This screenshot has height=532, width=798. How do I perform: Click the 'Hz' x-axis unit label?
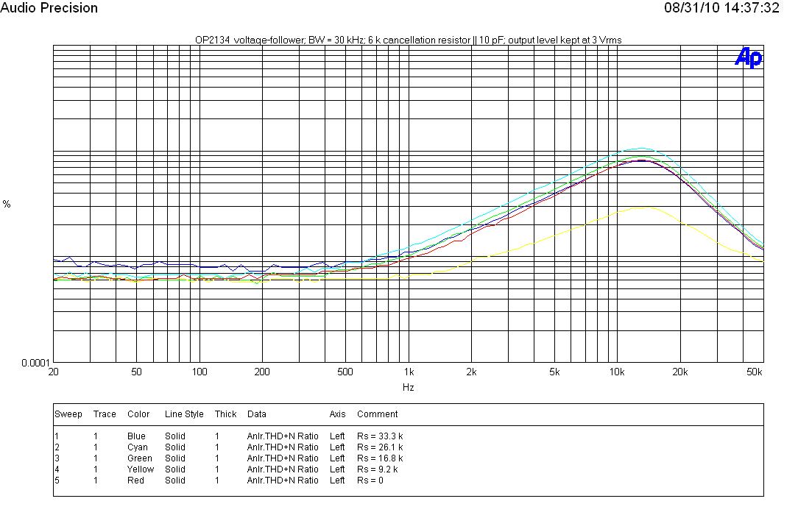point(408,387)
